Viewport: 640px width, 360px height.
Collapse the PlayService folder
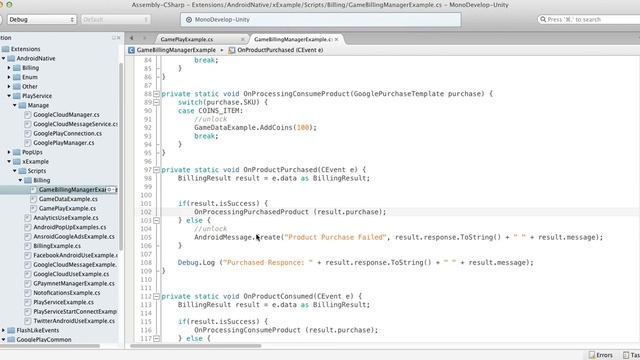[9, 96]
